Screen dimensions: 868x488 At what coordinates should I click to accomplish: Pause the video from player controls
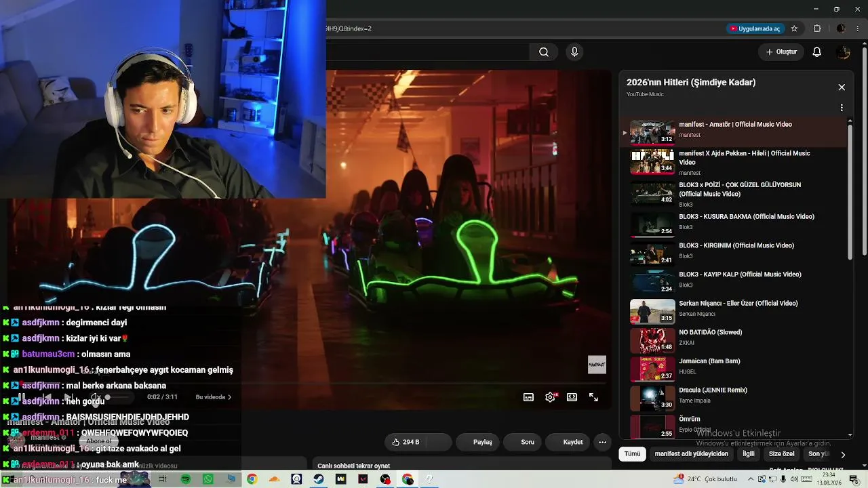coord(21,397)
